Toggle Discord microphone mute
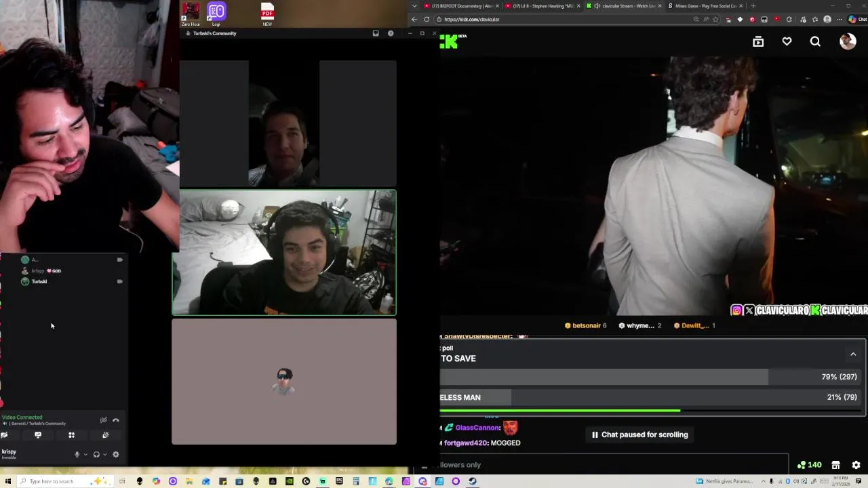 pos(77,455)
